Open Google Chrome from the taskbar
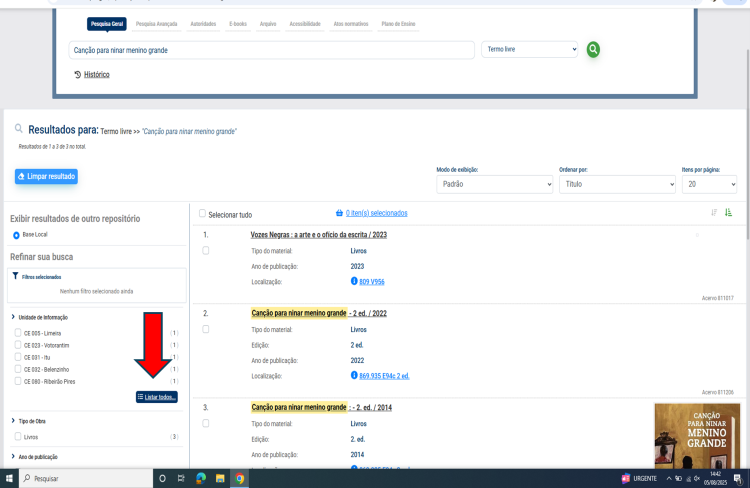 point(240,479)
